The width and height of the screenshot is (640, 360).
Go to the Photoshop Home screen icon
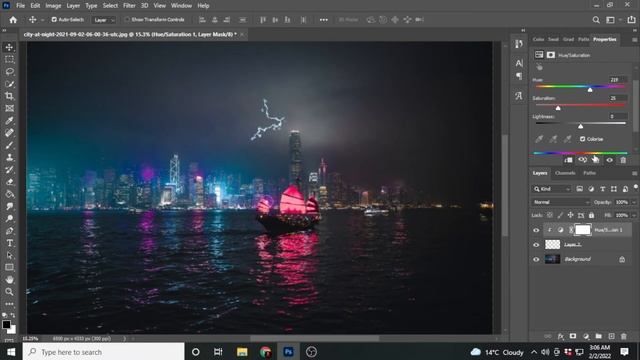pyautogui.click(x=13, y=20)
